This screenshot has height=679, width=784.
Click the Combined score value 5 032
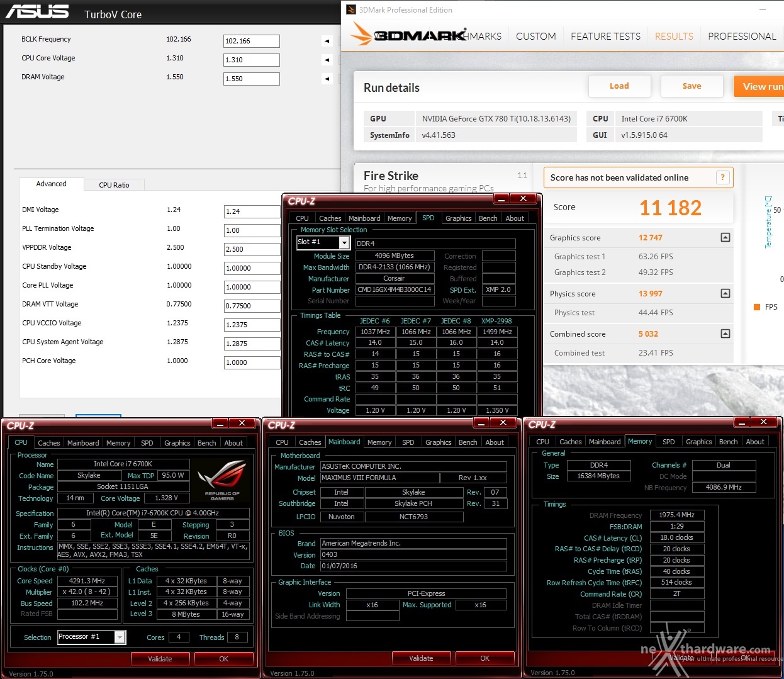click(x=648, y=334)
